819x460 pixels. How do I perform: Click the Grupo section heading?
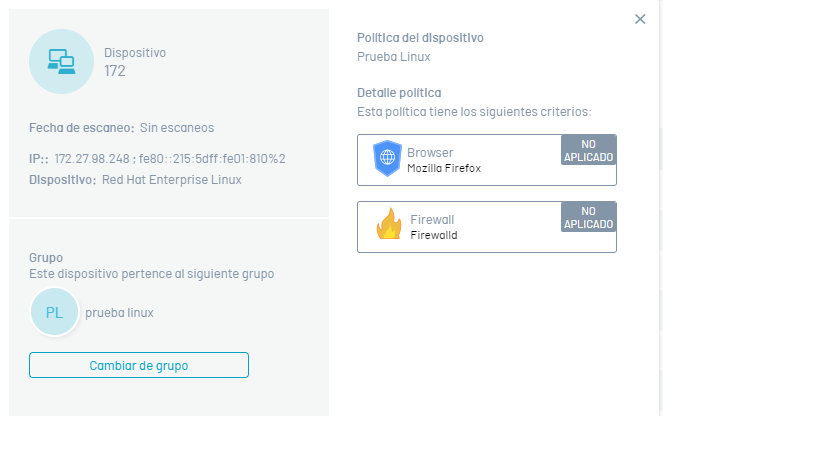[46, 258]
